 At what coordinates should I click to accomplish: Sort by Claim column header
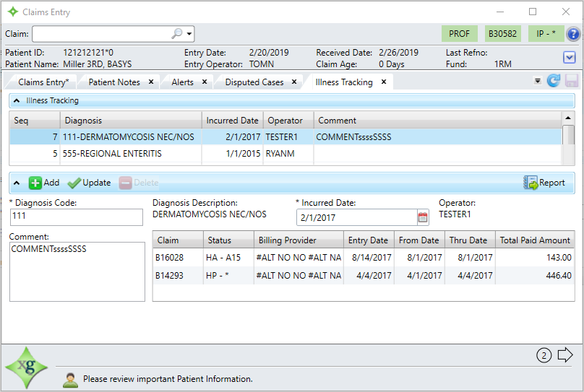click(x=178, y=240)
